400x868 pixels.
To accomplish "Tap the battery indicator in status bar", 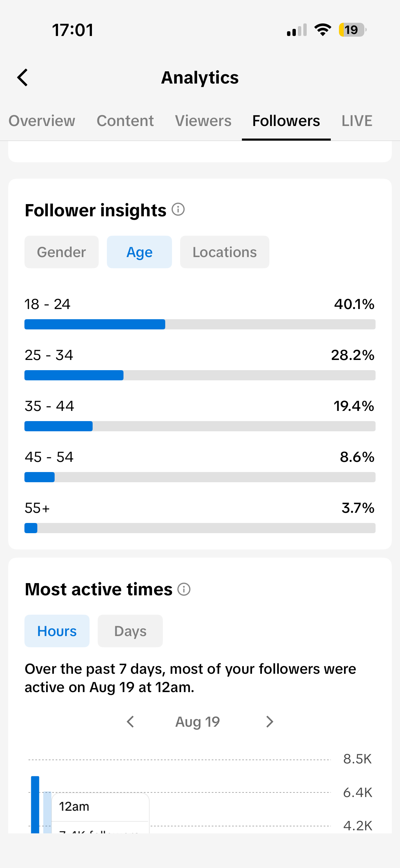I will 353,30.
